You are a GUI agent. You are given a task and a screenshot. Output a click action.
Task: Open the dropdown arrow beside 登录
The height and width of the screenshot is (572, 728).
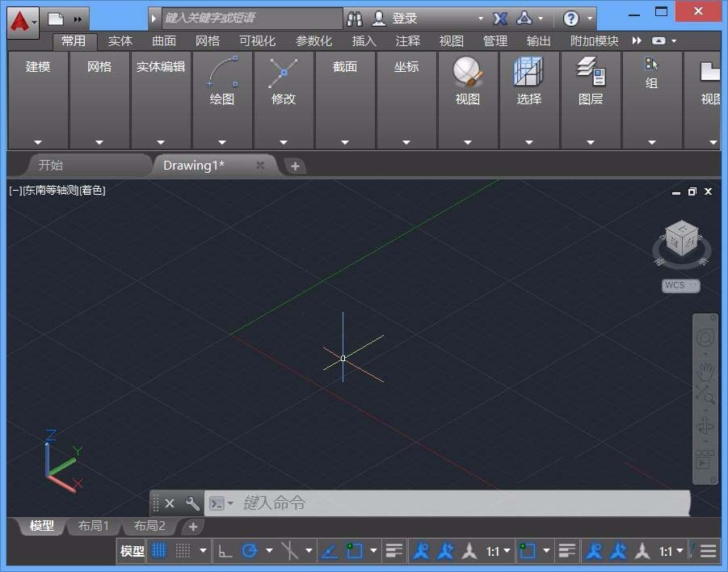click(x=481, y=19)
